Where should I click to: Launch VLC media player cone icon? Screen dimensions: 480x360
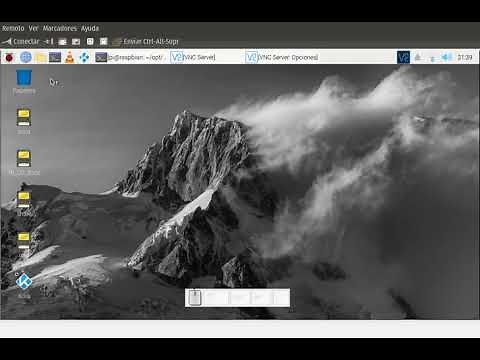[x=70, y=57]
